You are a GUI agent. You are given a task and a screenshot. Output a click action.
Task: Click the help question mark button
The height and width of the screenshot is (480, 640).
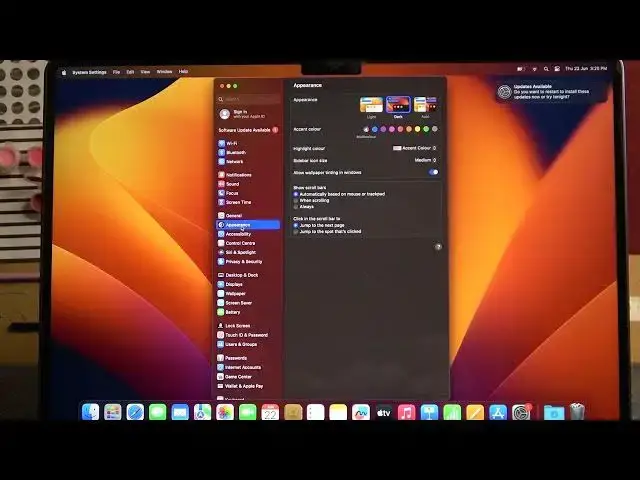438,247
